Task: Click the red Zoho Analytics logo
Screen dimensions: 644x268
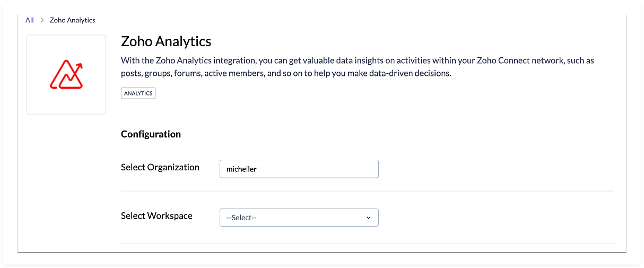Action: 66,75
